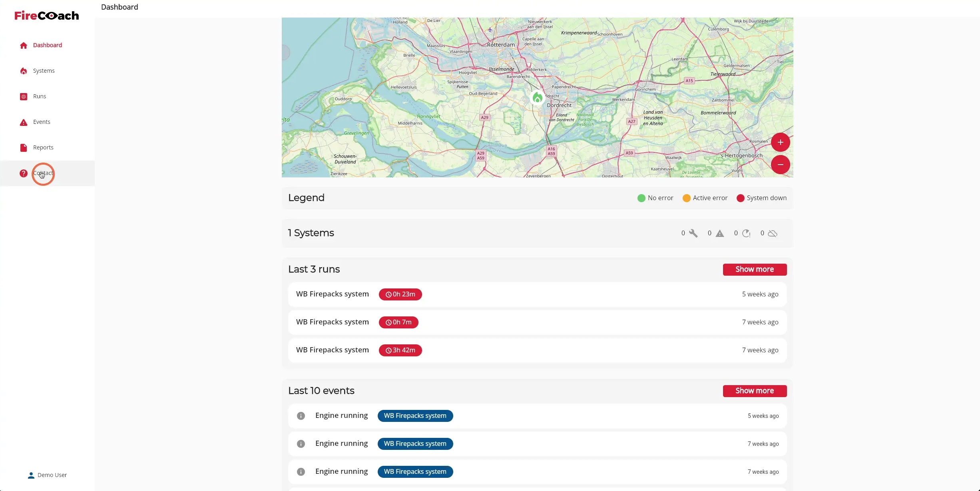This screenshot has height=491, width=980.
Task: Click the 0h 23m run duration badge
Action: 400,294
